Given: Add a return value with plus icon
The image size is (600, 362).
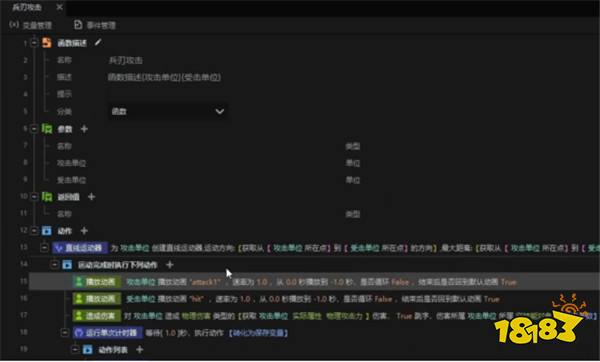Looking at the screenshot, I should [91, 197].
